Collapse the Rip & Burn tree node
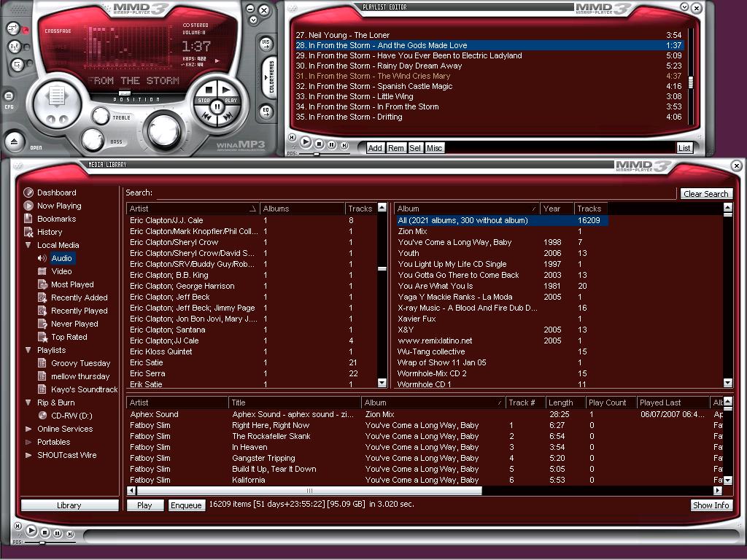The height and width of the screenshot is (560, 747). [x=28, y=402]
